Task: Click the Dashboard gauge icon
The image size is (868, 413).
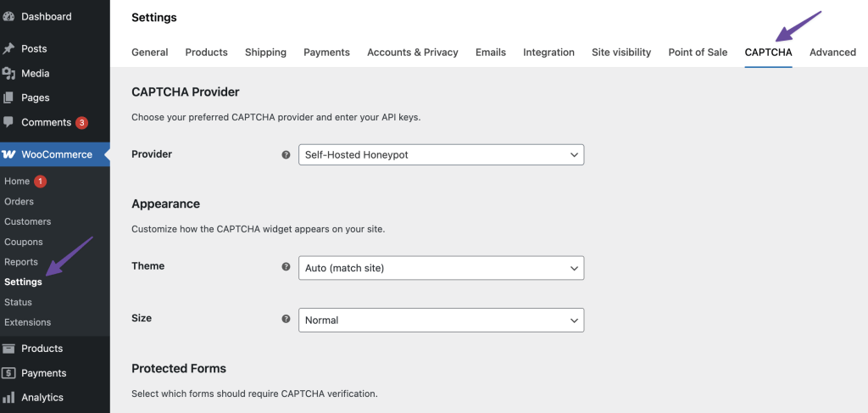Action: [x=8, y=16]
